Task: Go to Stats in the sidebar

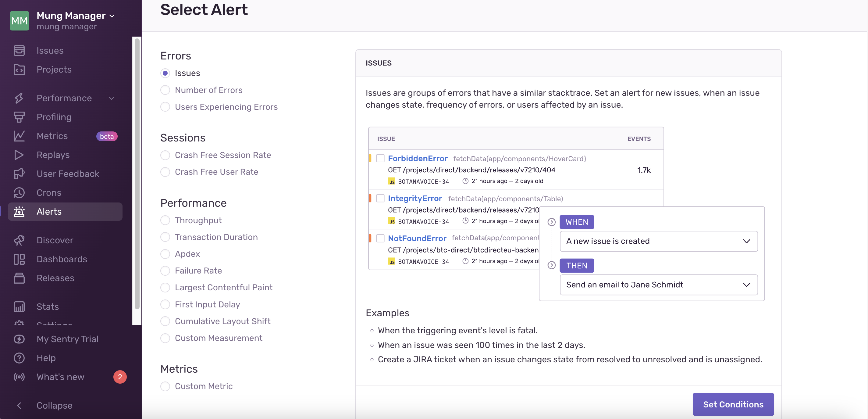Action: pos(48,306)
